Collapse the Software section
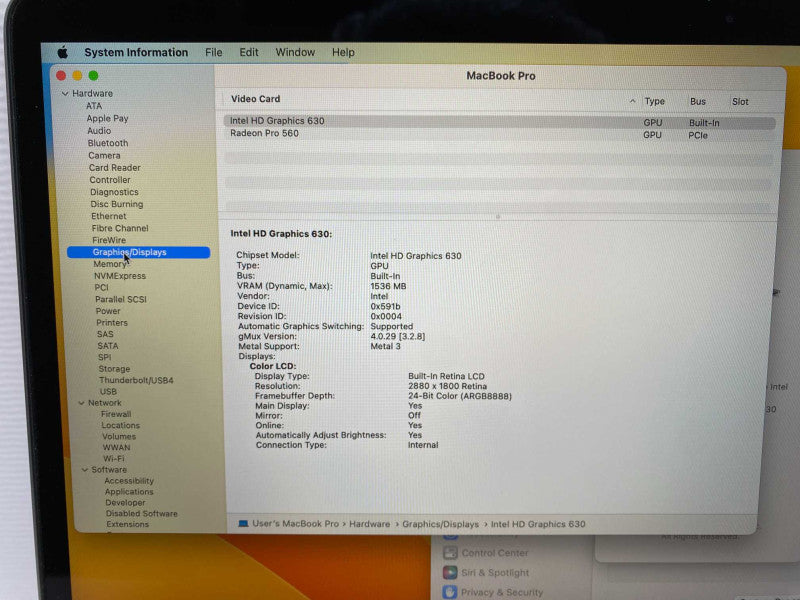 coord(85,470)
